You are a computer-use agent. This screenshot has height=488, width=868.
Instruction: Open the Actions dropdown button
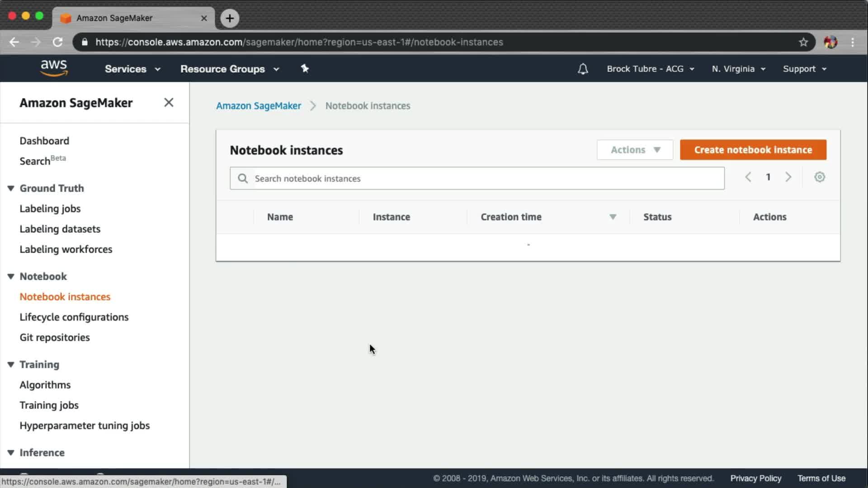click(x=635, y=150)
